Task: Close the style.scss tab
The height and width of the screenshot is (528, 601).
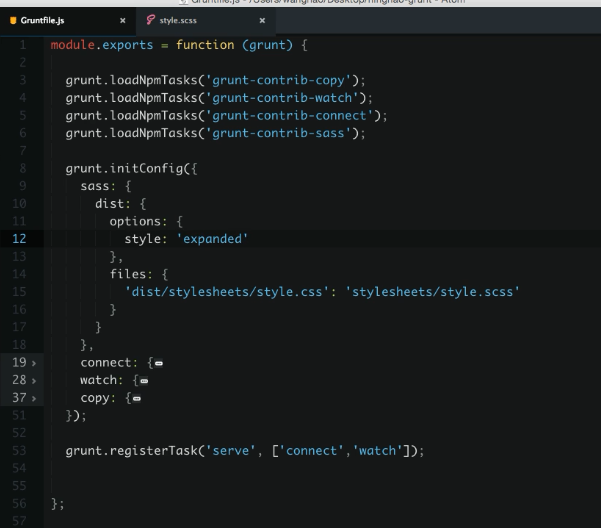Action: point(261,20)
